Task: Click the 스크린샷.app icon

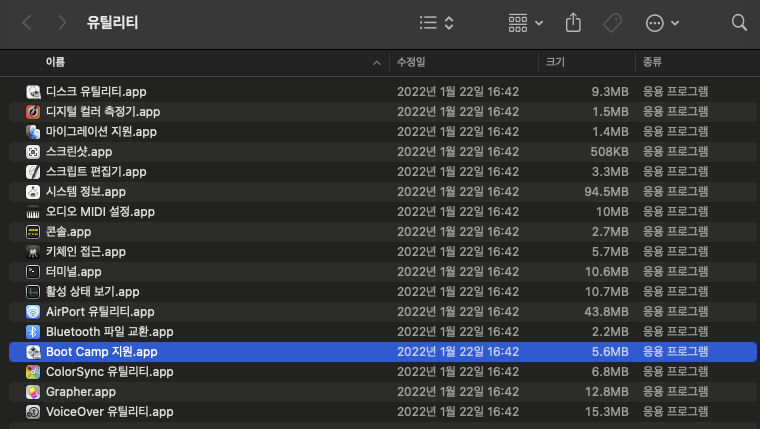Action: coord(33,152)
